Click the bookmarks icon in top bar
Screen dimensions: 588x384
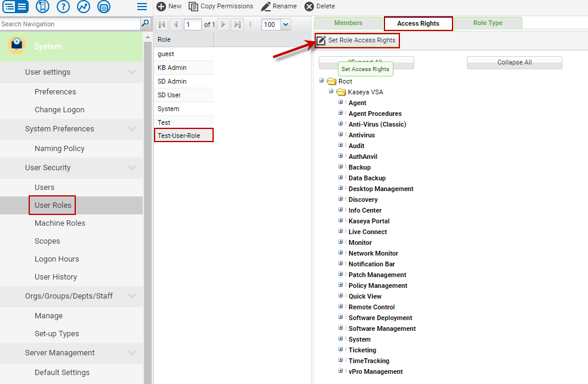point(43,7)
